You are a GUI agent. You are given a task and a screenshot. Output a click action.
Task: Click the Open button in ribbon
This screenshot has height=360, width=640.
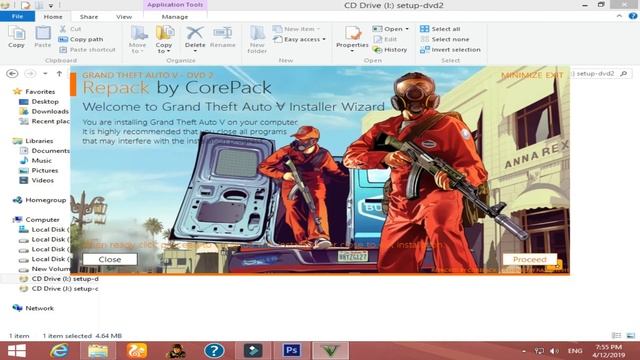(391, 29)
